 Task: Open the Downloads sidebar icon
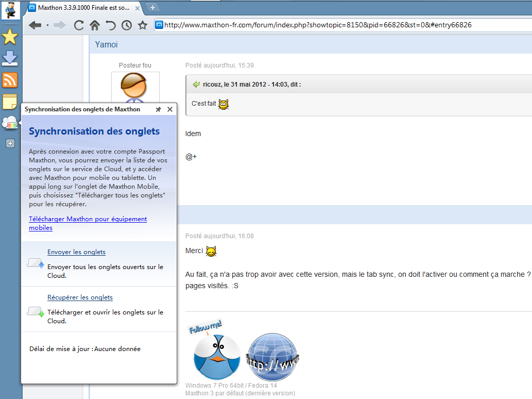coord(10,58)
